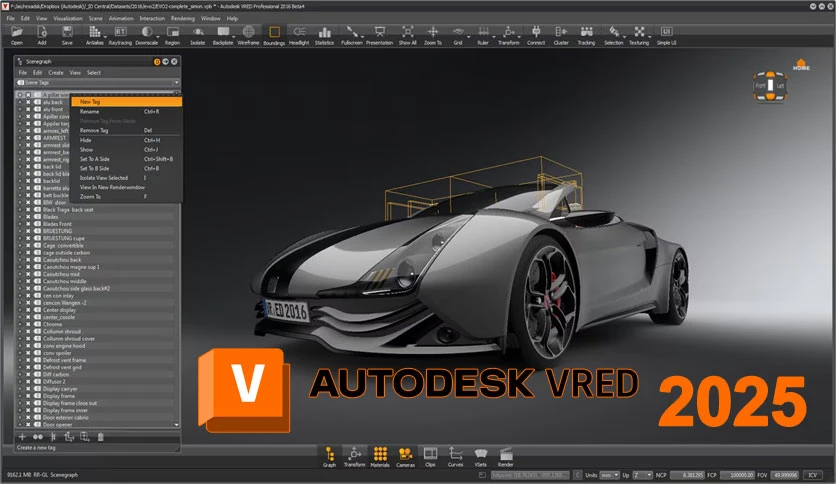The image size is (836, 484).
Task: Toggle the Backplate icon
Action: (x=223, y=32)
